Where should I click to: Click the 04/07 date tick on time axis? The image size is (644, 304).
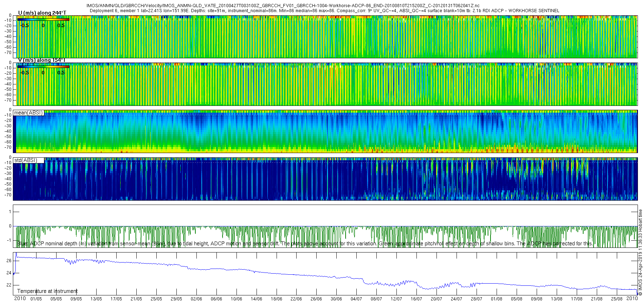[x=356, y=299]
